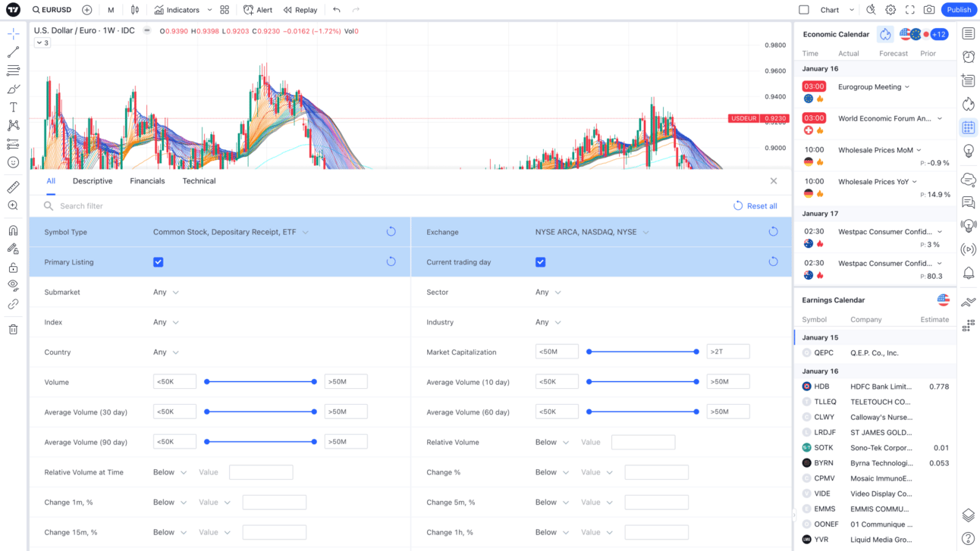Image resolution: width=980 pixels, height=551 pixels.
Task: Uncheck the Primary Listing checkbox
Action: 159,262
